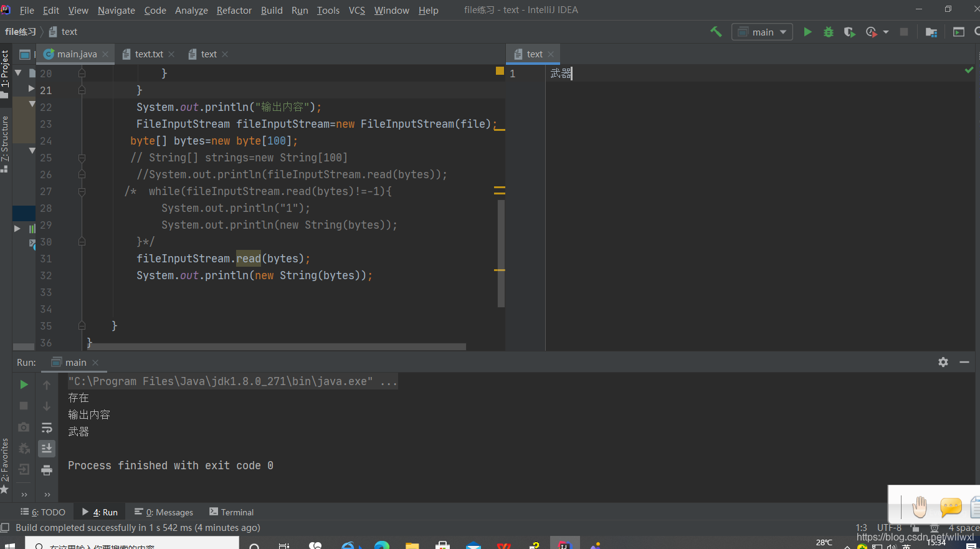
Task: Collapse block comment fold marker at line 27
Action: pos(82,191)
